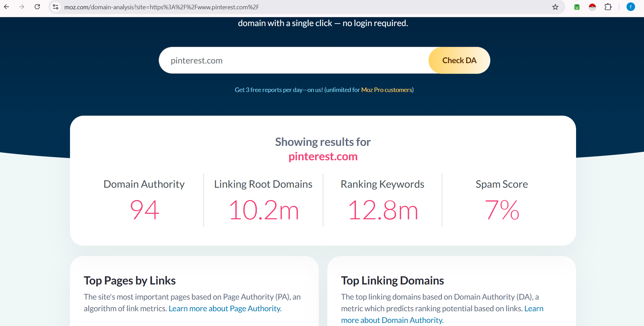Click the Domain Authority label

pyautogui.click(x=144, y=184)
